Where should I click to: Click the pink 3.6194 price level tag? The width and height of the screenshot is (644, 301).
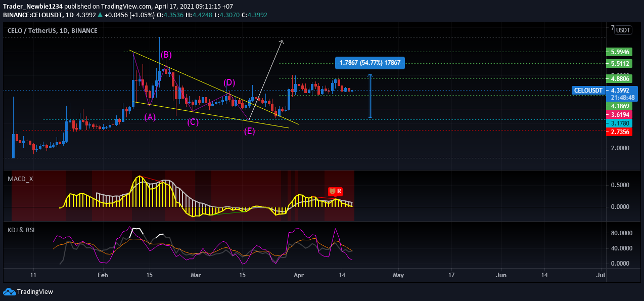click(620, 115)
